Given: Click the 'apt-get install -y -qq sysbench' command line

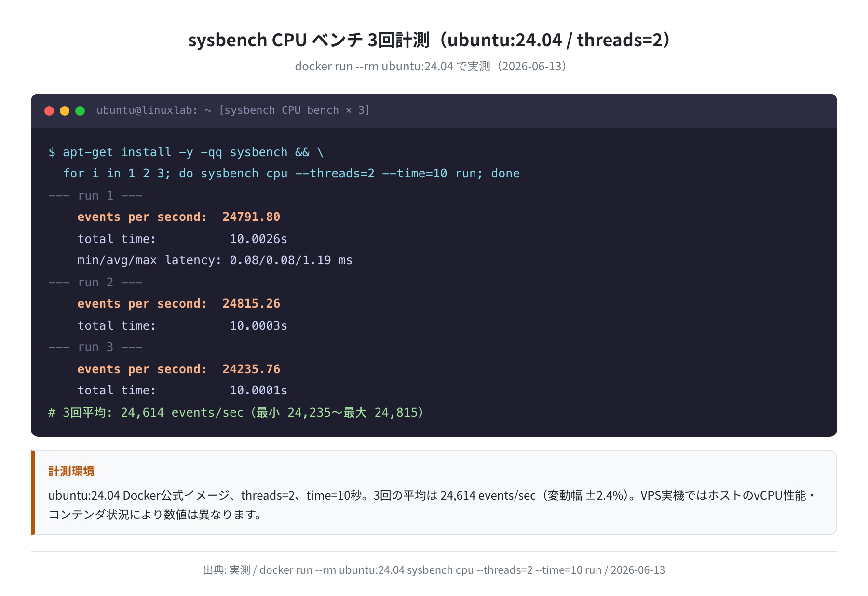Looking at the screenshot, I should pyautogui.click(x=186, y=152).
